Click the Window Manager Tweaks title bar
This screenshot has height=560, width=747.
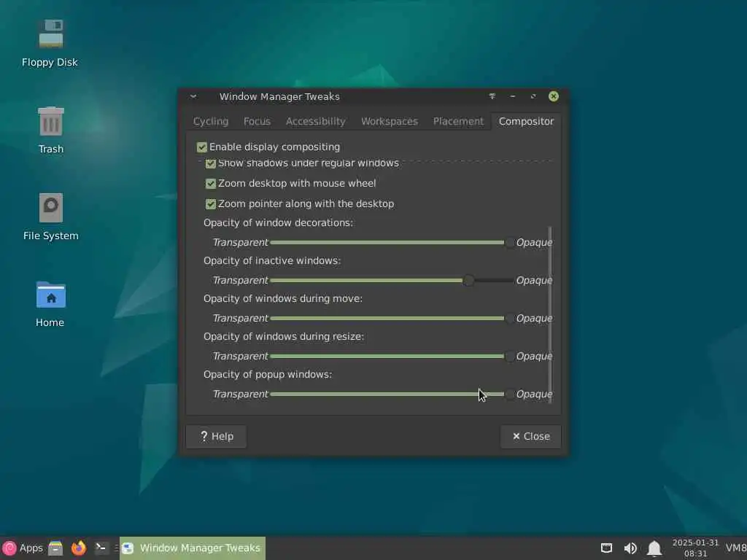[279, 97]
